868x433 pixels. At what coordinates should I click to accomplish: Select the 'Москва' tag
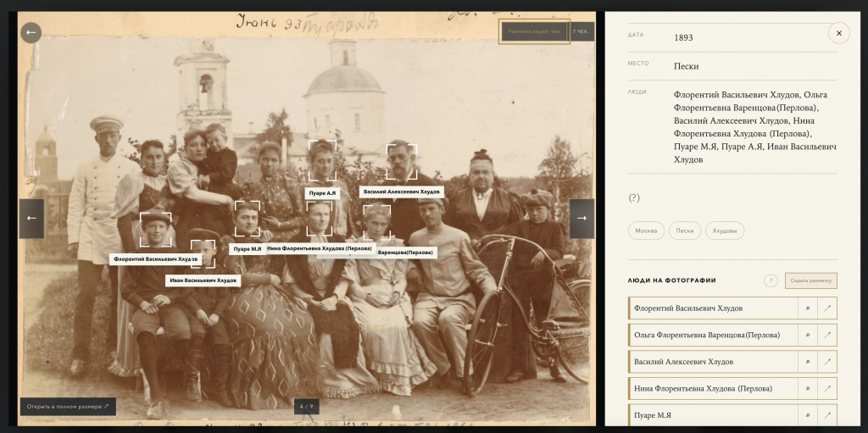pyautogui.click(x=646, y=230)
